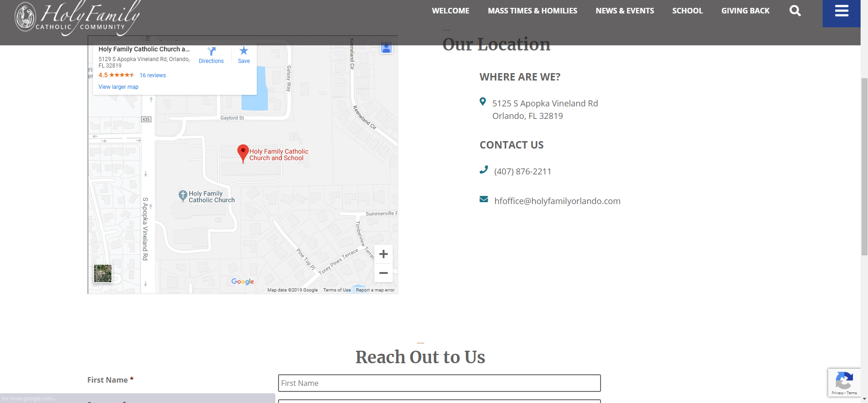Switch map to satellite view thumbnail
This screenshot has height=403, width=868.
103,273
